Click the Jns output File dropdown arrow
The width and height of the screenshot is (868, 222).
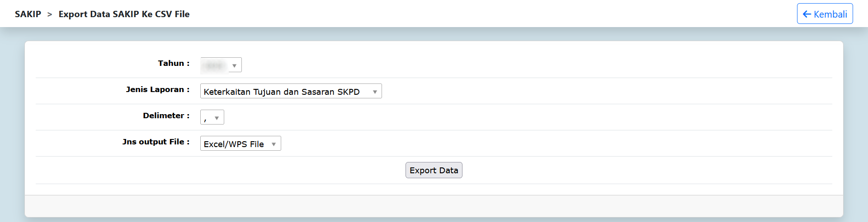274,144
